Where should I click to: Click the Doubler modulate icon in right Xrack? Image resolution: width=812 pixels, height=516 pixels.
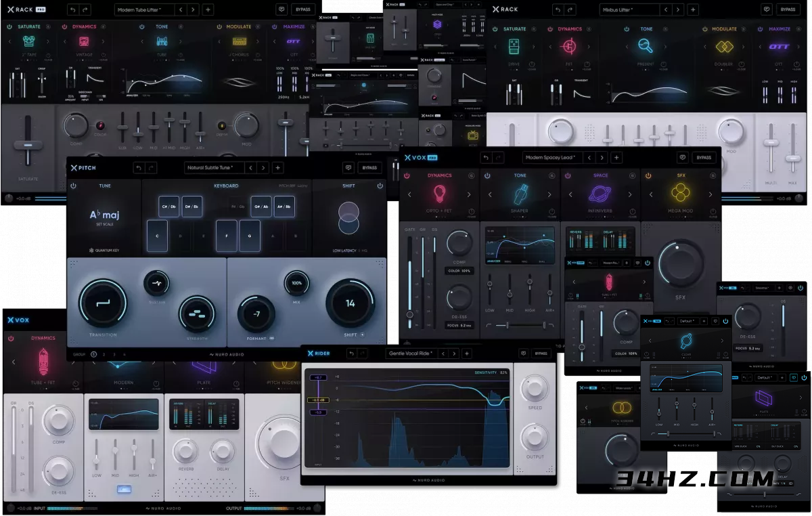coord(725,47)
